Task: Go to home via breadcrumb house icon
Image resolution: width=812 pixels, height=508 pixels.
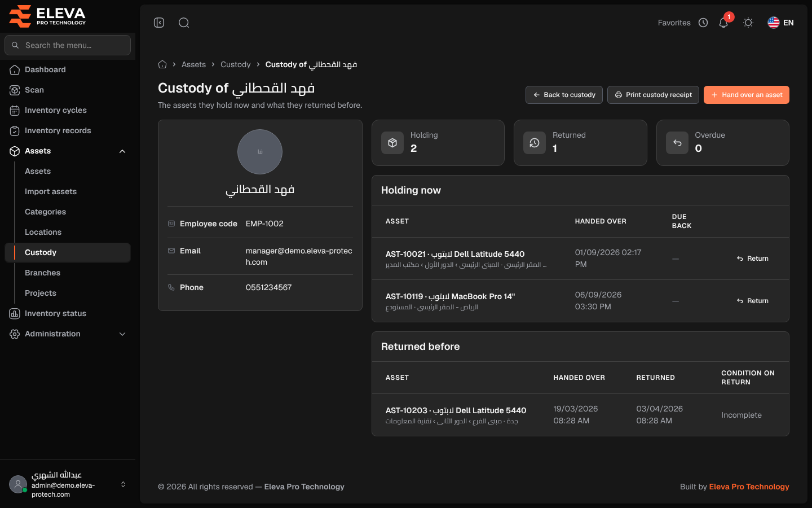Action: pos(162,64)
